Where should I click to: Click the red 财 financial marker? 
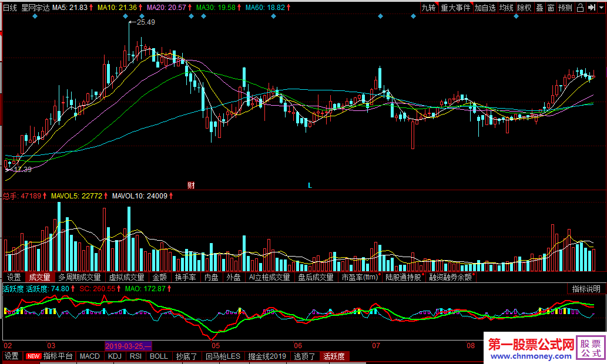[x=191, y=186]
